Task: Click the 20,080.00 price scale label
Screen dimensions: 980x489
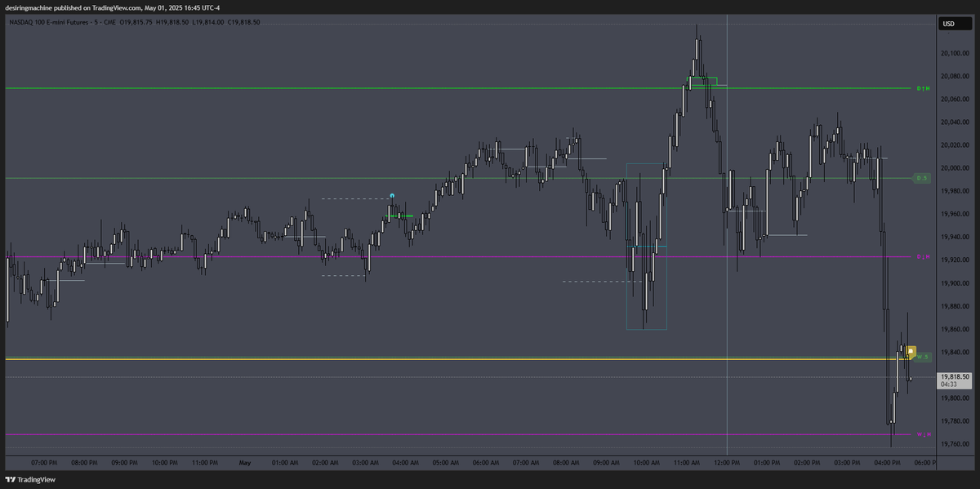Action: (x=955, y=76)
